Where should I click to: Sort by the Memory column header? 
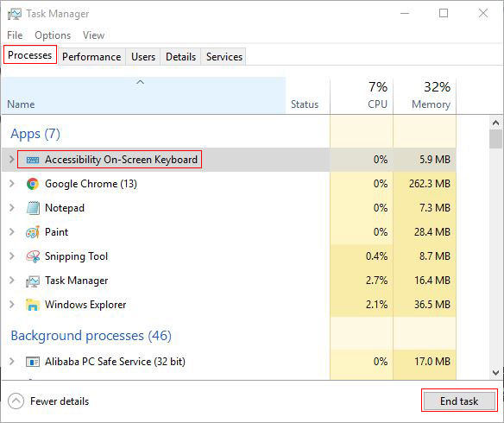425,96
